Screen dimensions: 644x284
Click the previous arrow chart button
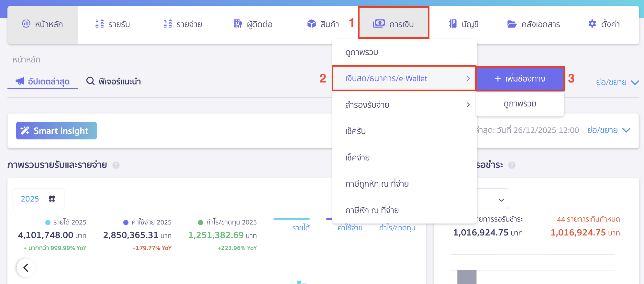click(x=26, y=268)
